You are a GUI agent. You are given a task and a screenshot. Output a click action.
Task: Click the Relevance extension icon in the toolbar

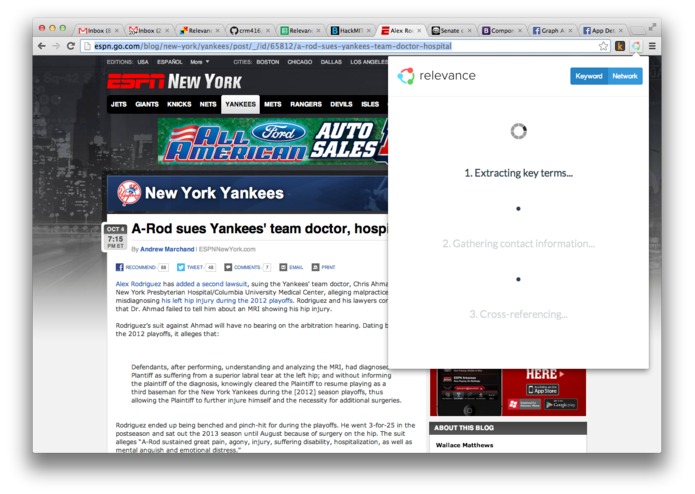coord(636,46)
